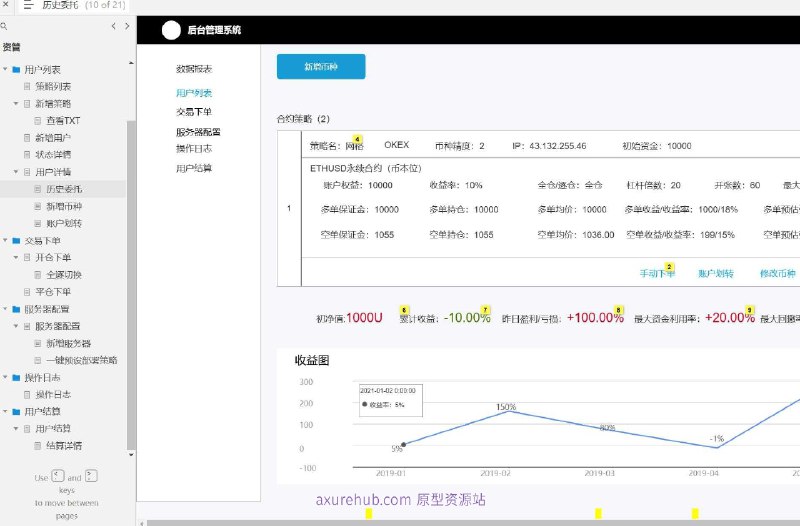
Task: Open yellow note marker 2 on 手动下单
Action: coord(669,266)
